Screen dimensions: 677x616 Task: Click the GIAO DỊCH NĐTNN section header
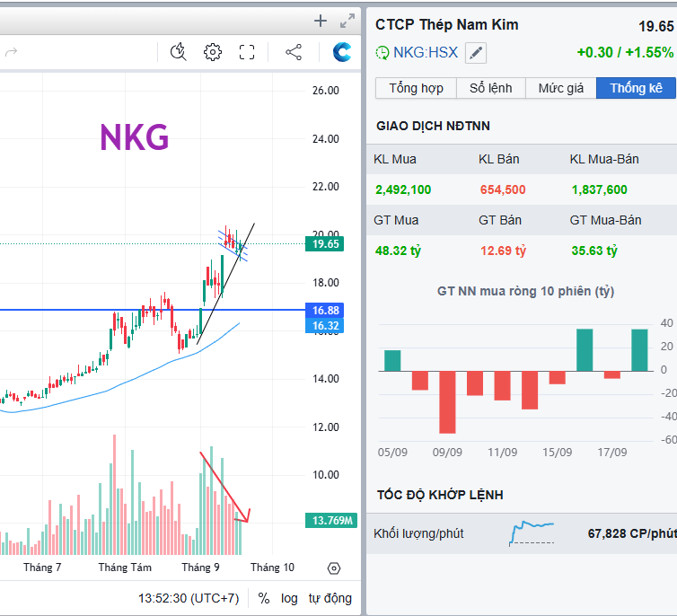(433, 126)
